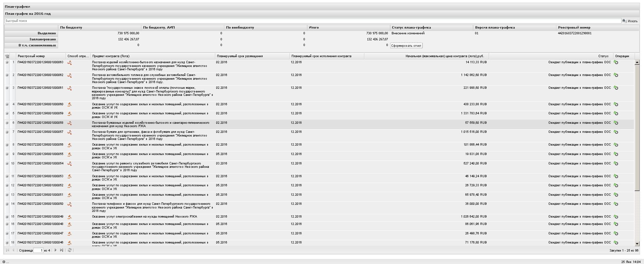Click scrollbar up arrow of table
Screen dimensions: 644x264
637,62
